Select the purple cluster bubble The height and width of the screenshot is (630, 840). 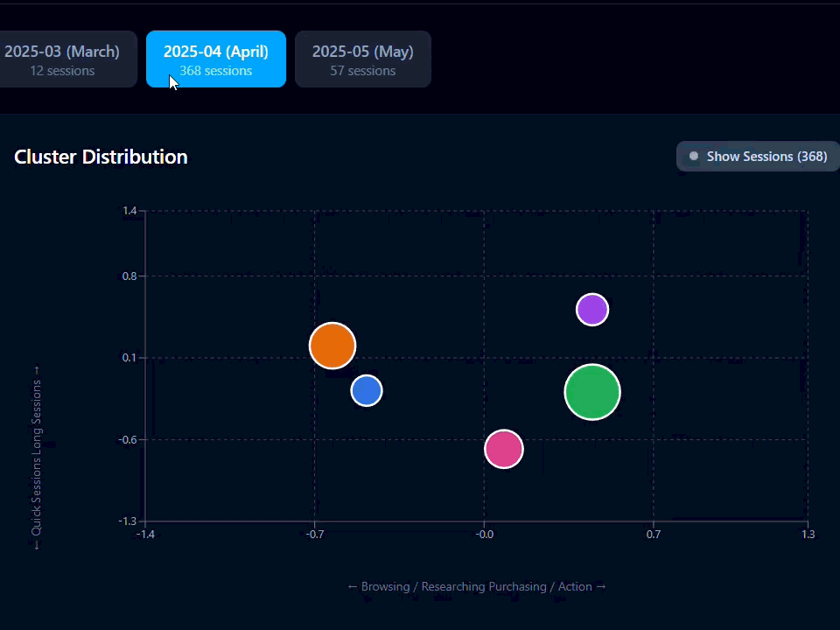tap(592, 310)
